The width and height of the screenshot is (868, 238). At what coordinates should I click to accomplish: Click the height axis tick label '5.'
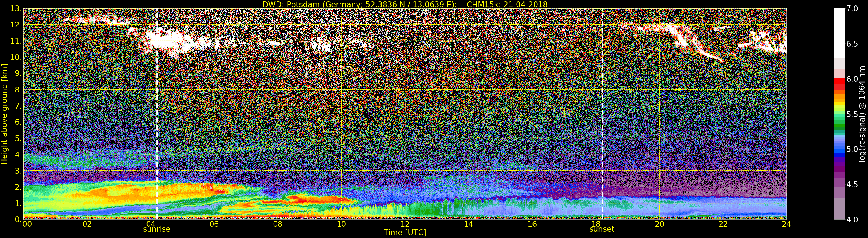click(18, 138)
